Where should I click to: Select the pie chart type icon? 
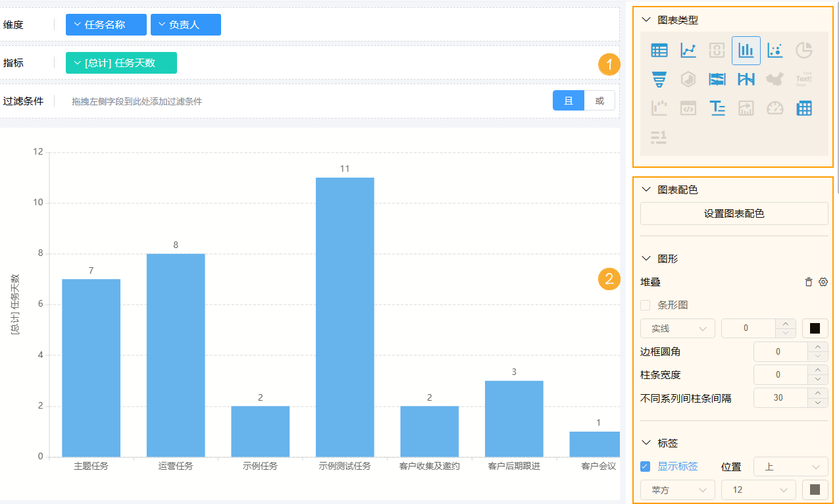804,50
